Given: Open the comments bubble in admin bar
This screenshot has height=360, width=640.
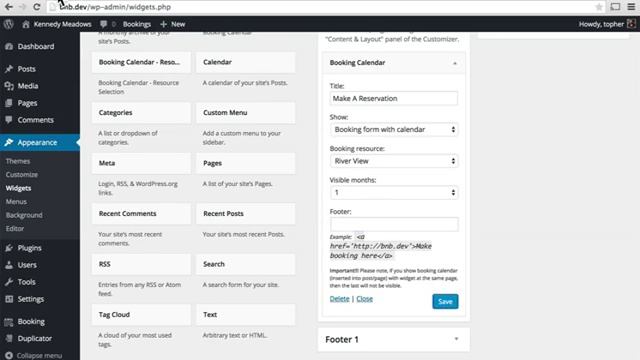Looking at the screenshot, I should (104, 24).
